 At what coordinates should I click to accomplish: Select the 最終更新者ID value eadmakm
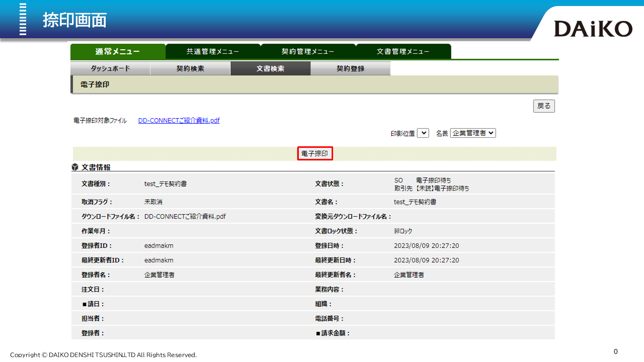click(159, 260)
